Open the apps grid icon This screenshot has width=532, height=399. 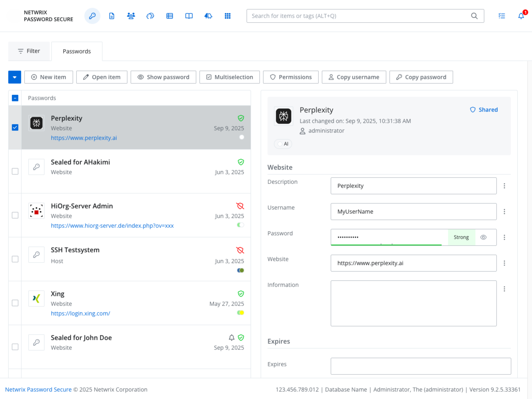click(x=227, y=16)
